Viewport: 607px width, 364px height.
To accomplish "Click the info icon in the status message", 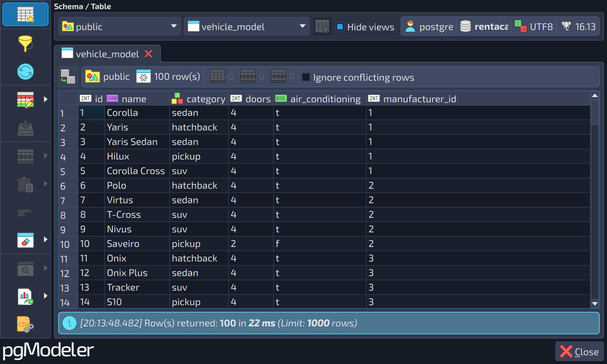I will click(x=70, y=323).
